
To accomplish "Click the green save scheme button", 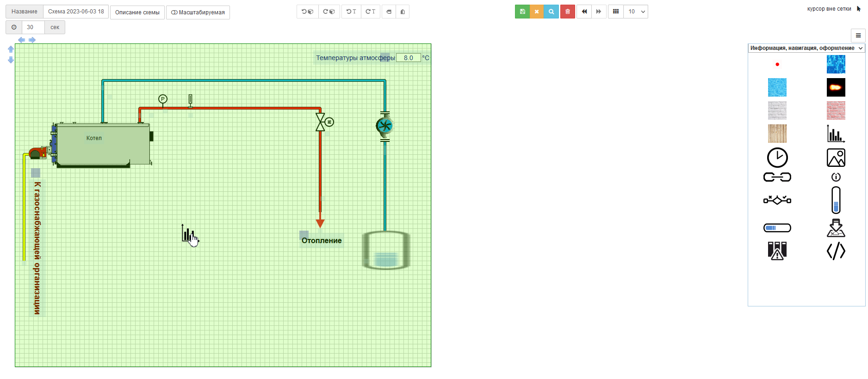I will (522, 12).
